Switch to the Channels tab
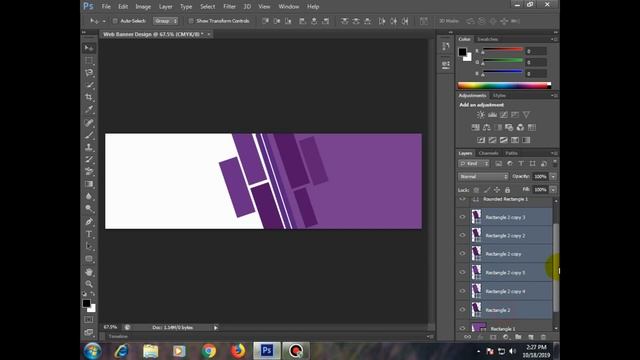This screenshot has width=640, height=360. pos(489,153)
